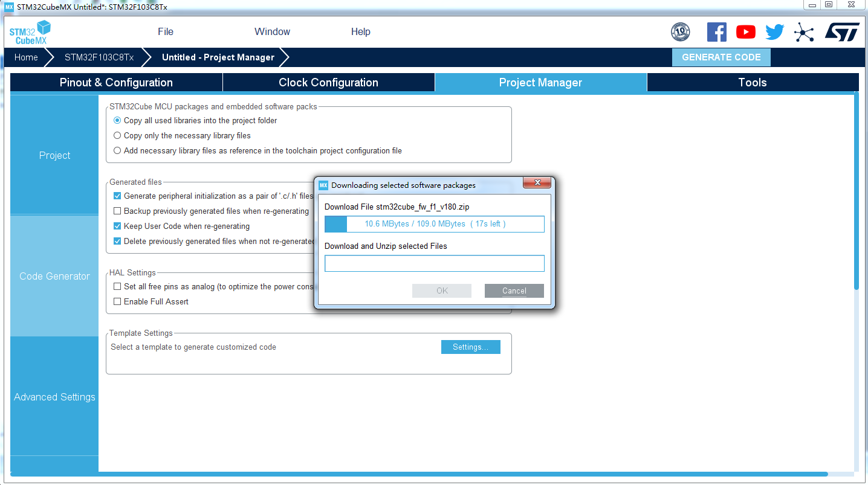Open template Settings... button

point(470,347)
